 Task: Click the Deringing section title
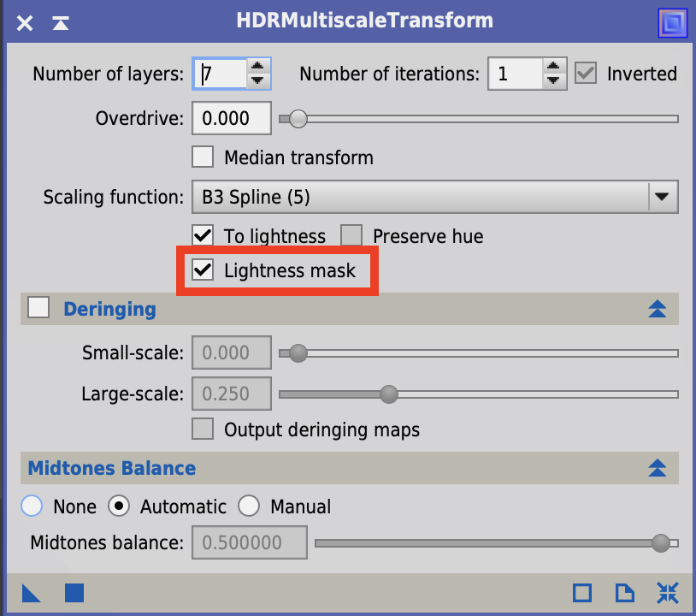[x=109, y=309]
